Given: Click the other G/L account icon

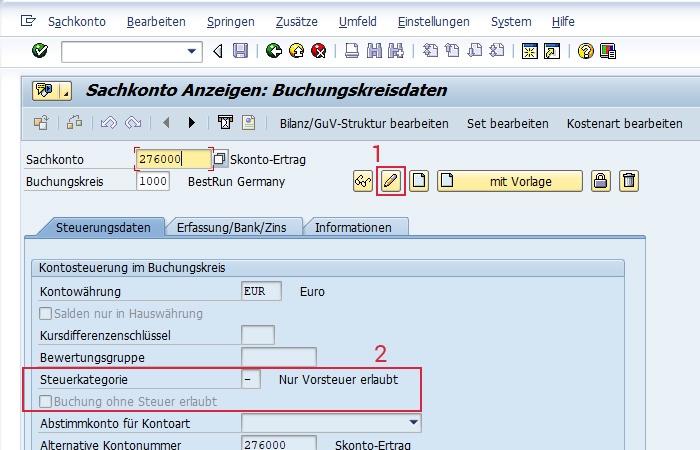Looking at the screenshot, I should click(x=42, y=122).
